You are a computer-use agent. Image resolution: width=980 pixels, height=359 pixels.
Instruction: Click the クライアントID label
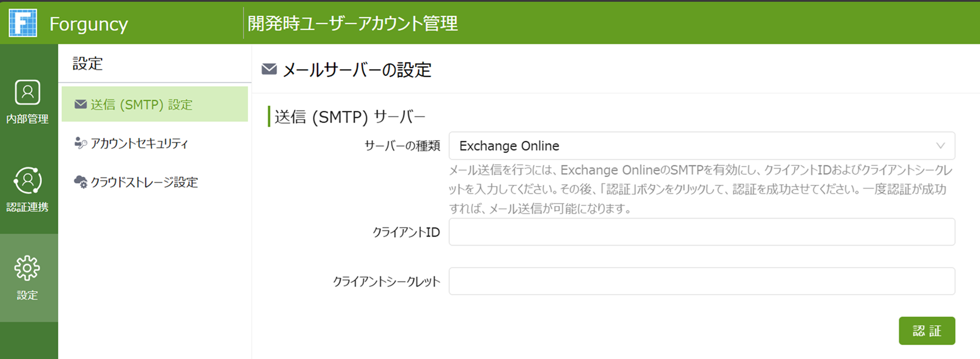[406, 233]
